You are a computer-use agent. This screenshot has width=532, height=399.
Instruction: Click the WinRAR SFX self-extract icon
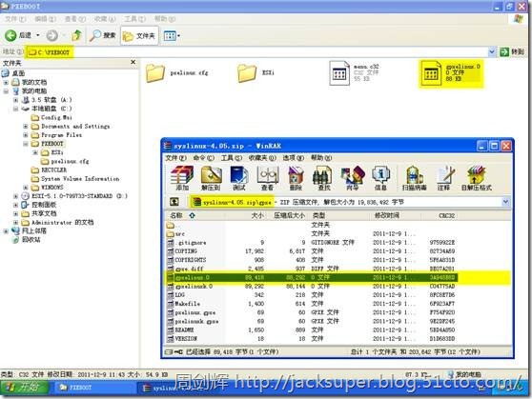click(477, 178)
